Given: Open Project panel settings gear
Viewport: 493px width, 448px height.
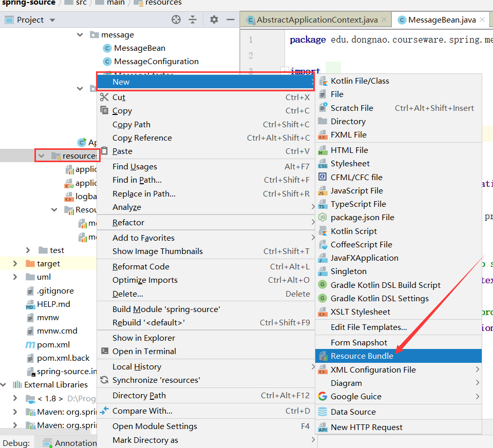Looking at the screenshot, I should 214,20.
